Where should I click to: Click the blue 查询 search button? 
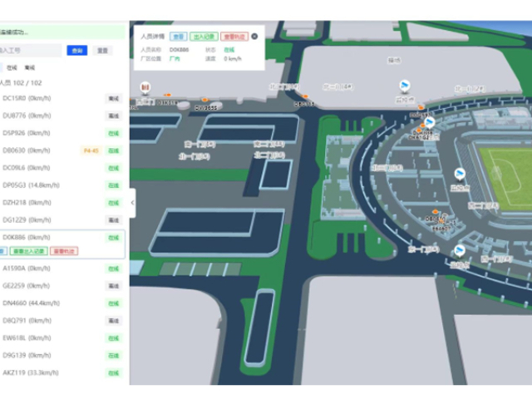tap(76, 51)
